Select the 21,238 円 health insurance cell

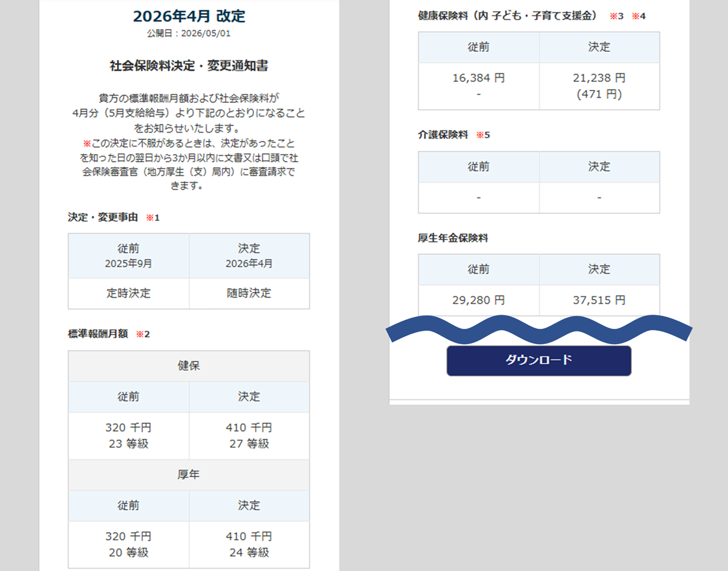599,86
